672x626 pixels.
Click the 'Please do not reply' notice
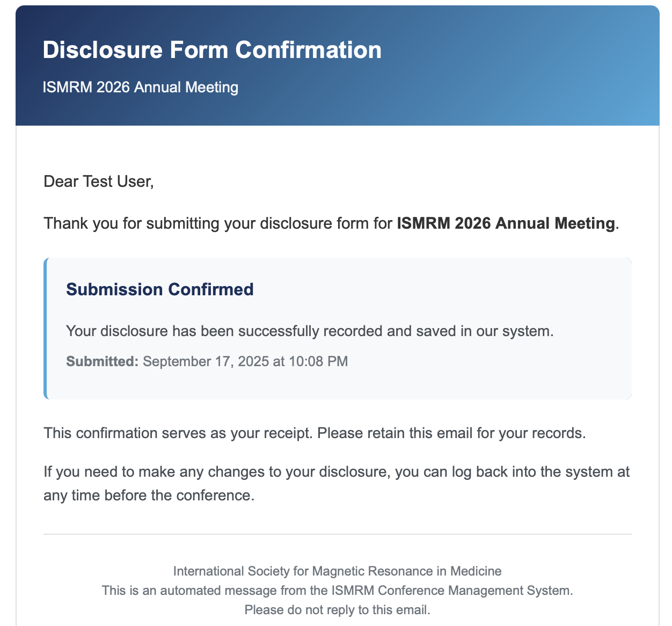(x=337, y=610)
